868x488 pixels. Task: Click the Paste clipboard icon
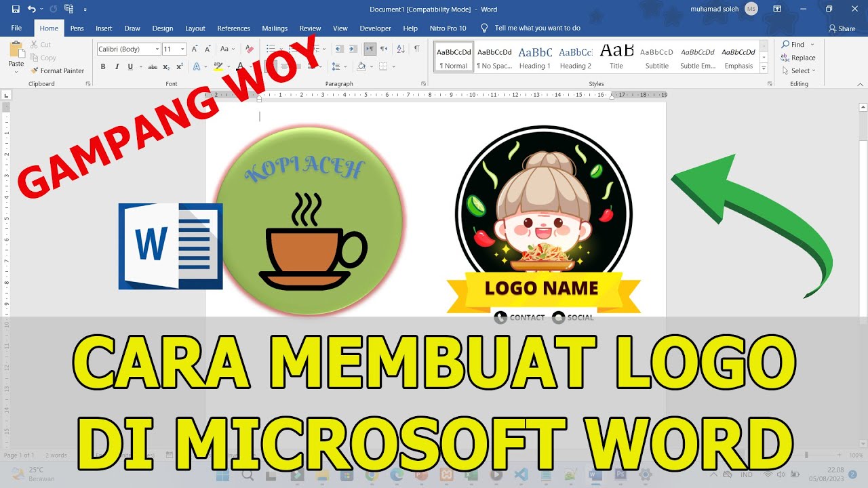[x=16, y=50]
